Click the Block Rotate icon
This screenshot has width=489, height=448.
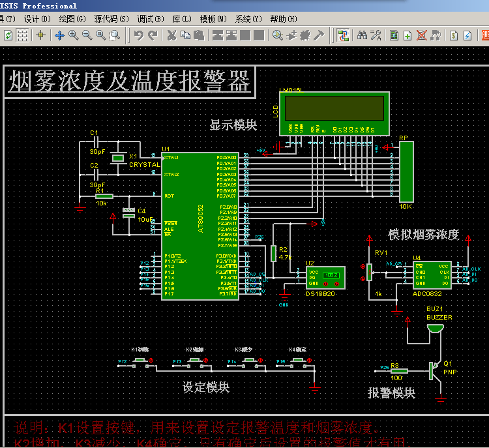coord(245,35)
